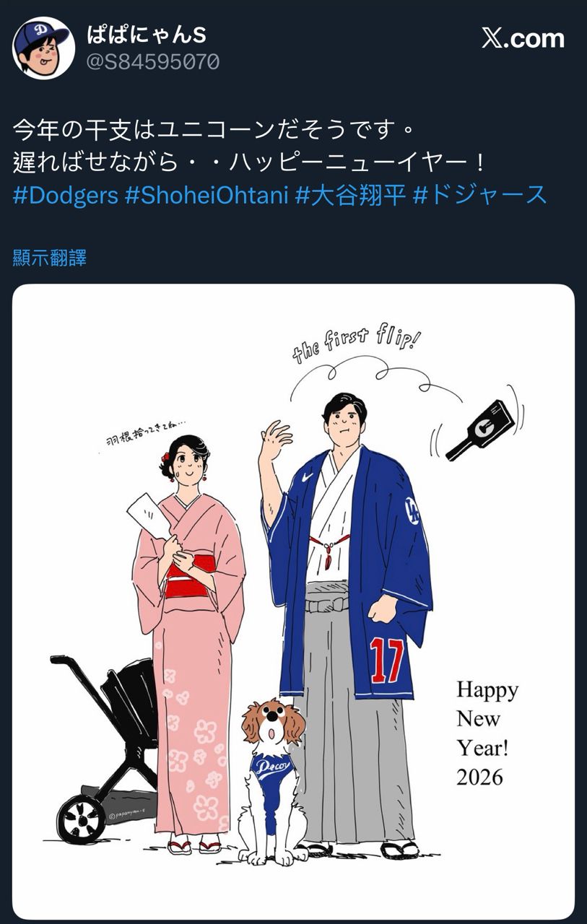Open the @S84595070 handle
The width and height of the screenshot is (587, 924).
point(152,62)
